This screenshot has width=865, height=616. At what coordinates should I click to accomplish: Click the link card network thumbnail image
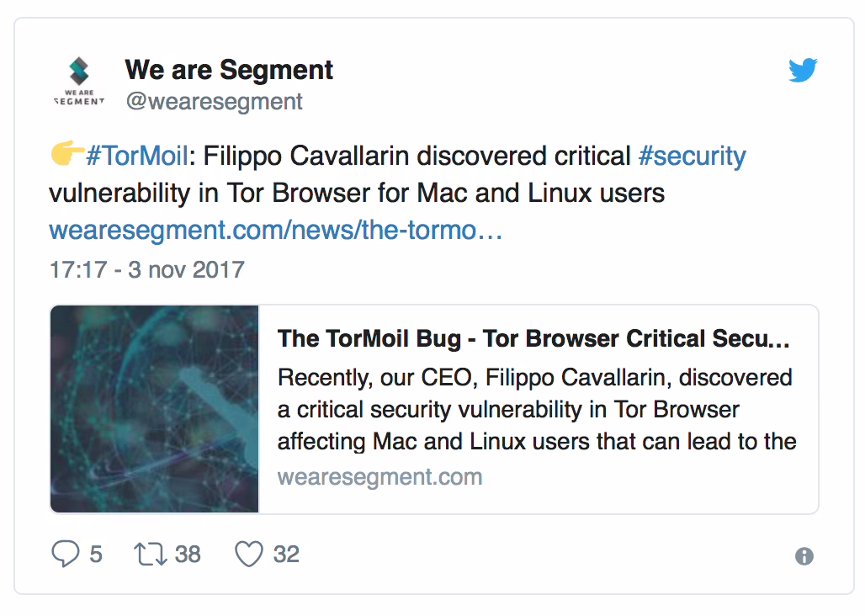pos(155,409)
